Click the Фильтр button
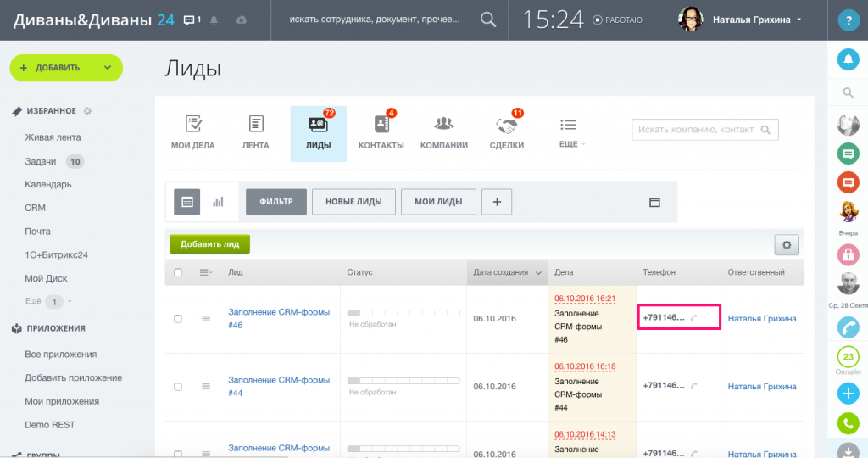 276,202
